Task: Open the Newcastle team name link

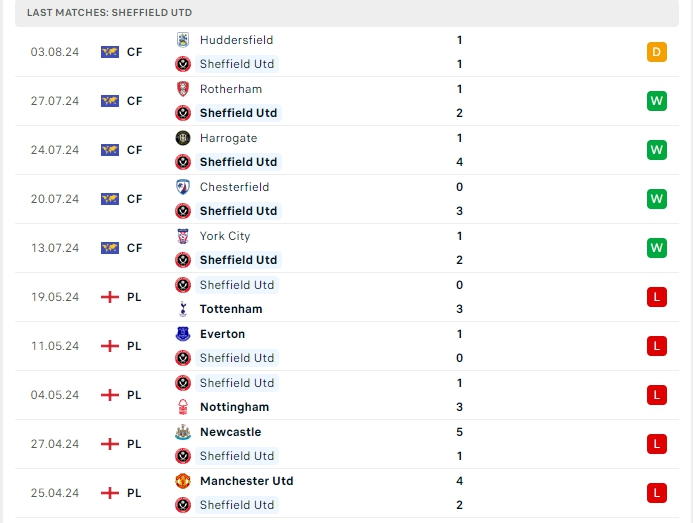Action: (x=230, y=432)
